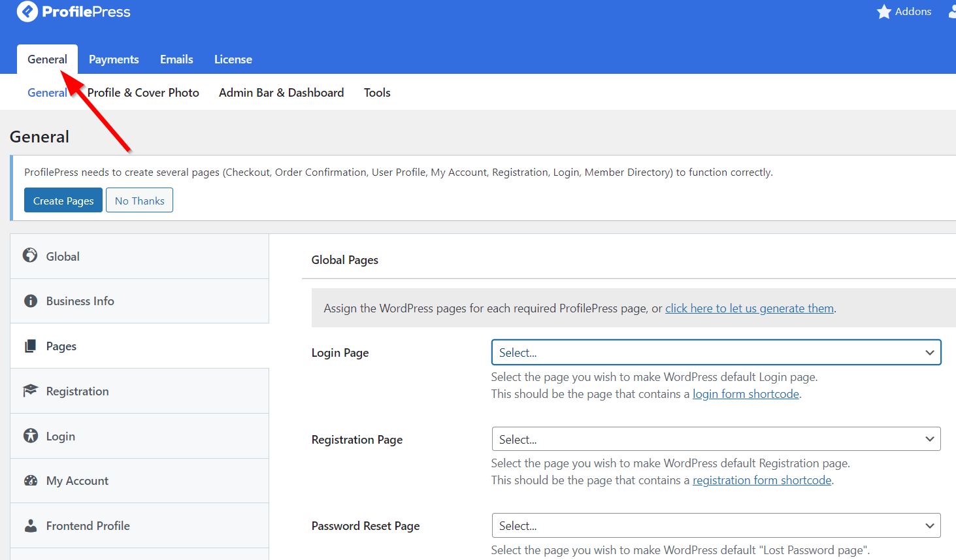Go to the Tools sub-tab

(x=377, y=93)
